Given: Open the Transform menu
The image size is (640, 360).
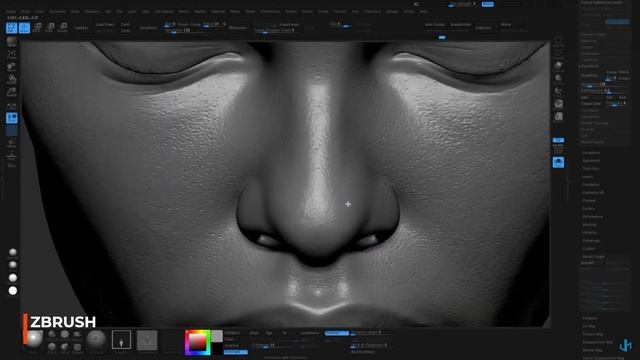Looking at the screenshot, I should (x=372, y=11).
